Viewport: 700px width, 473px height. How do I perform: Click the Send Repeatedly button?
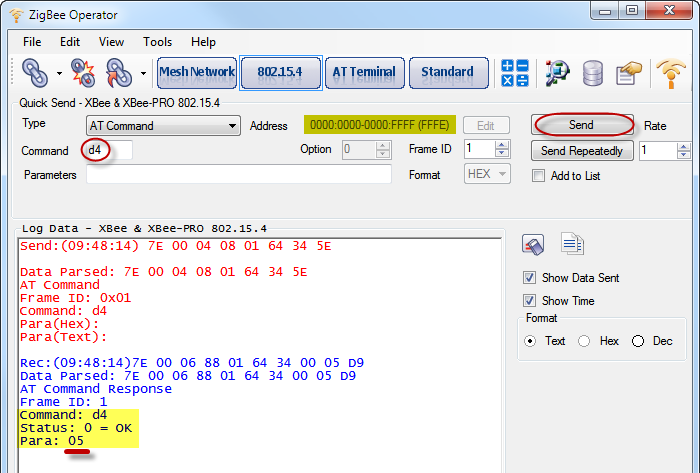pos(582,151)
